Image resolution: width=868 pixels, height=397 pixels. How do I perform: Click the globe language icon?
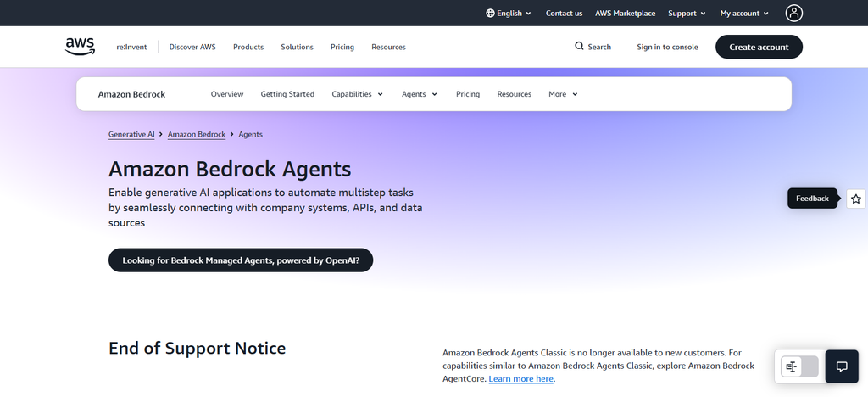(490, 14)
